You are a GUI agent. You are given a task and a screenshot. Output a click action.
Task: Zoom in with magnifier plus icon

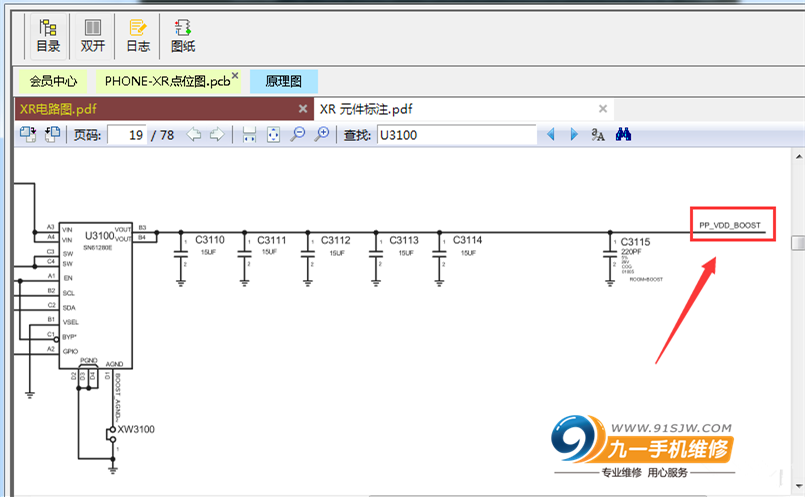pos(322,135)
